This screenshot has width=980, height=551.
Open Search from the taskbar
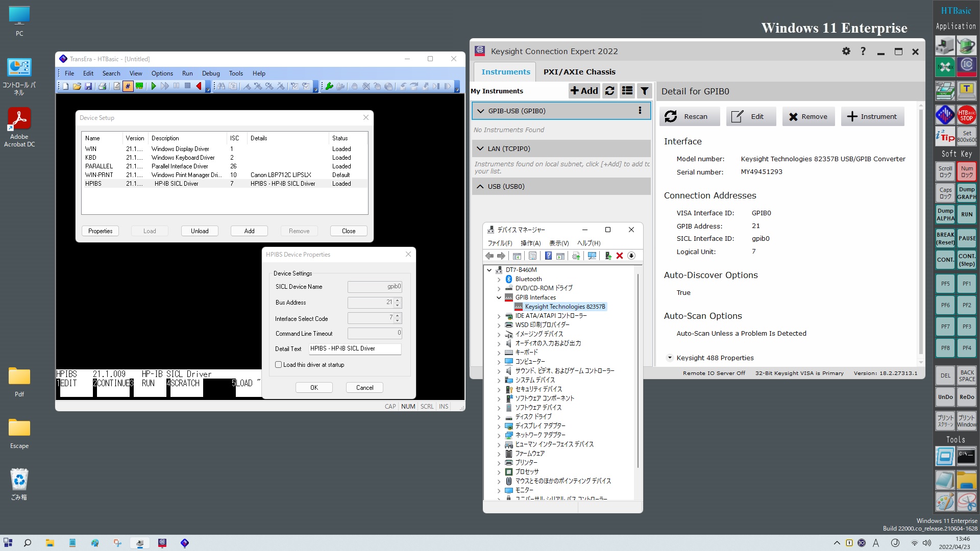[28, 543]
